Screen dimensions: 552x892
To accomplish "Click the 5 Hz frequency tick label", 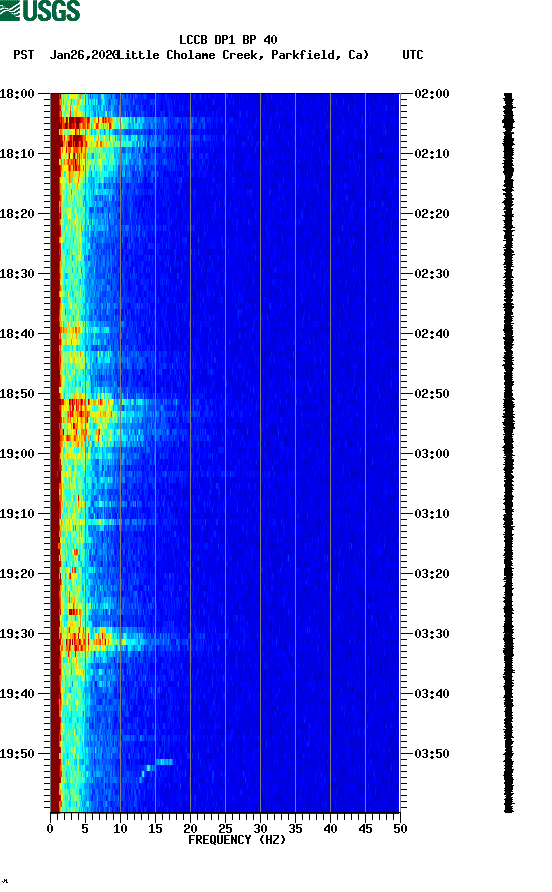I will (x=85, y=829).
